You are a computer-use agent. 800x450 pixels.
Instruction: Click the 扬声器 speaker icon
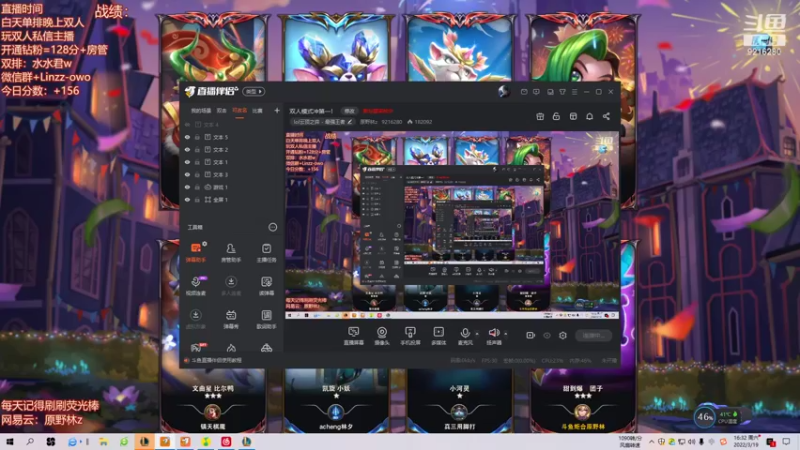tap(493, 333)
